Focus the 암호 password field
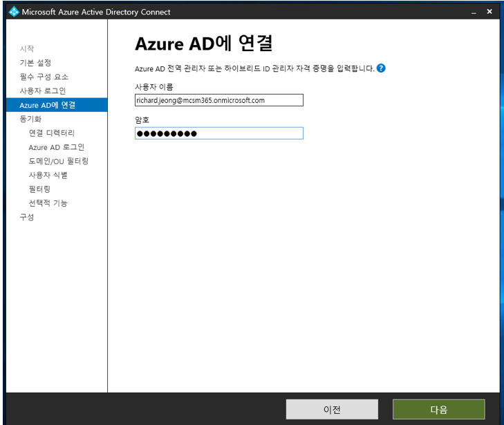The image size is (504, 425). click(219, 133)
